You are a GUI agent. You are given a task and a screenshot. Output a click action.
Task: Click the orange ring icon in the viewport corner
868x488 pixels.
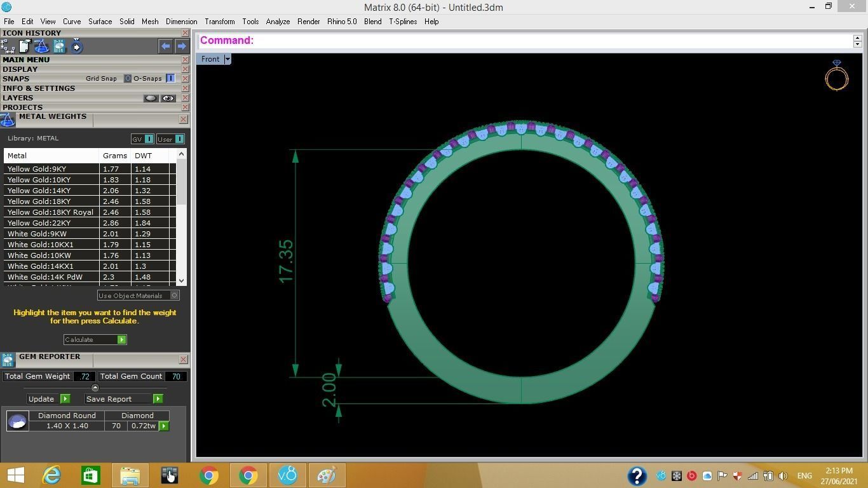[x=837, y=76]
